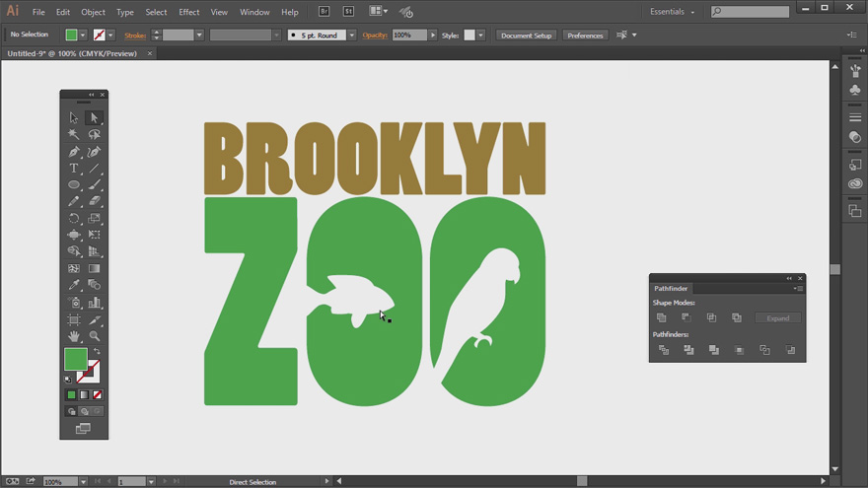Open the Pathfinder panel menu

click(798, 288)
